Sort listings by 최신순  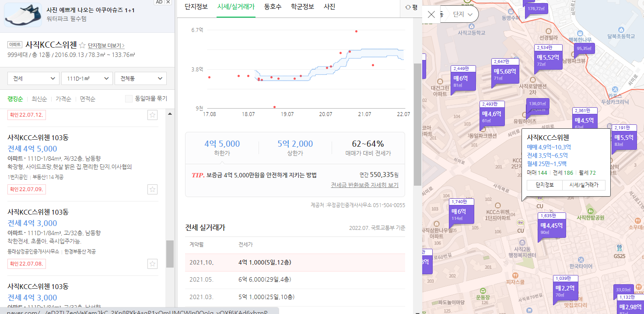39,99
